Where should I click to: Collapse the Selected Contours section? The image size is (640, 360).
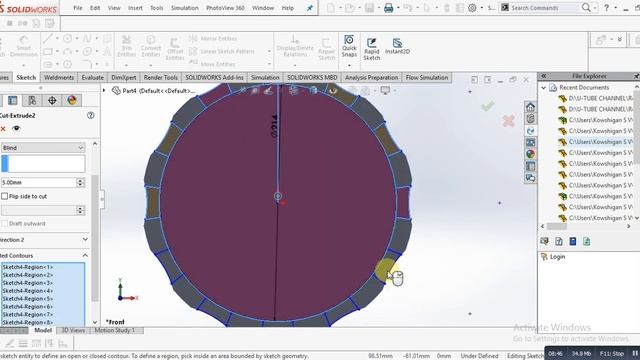click(x=85, y=256)
